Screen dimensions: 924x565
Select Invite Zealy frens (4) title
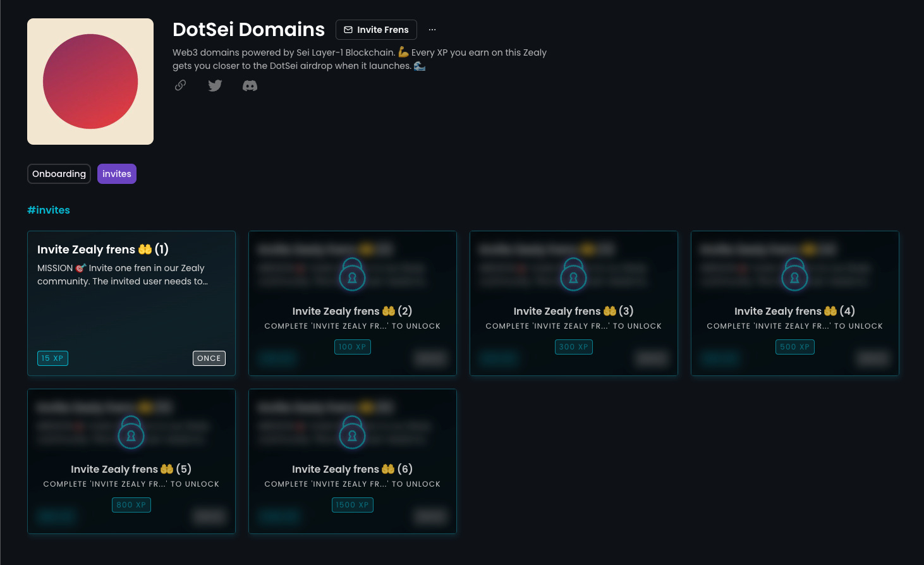pos(795,311)
